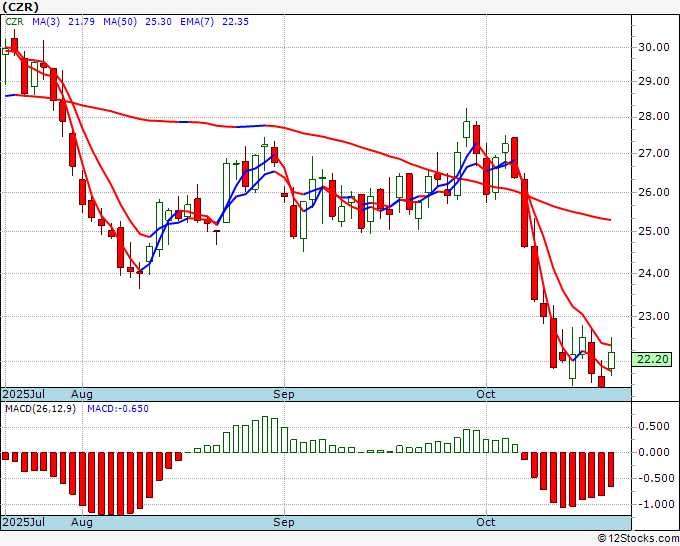The image size is (680, 546).
Task: Click Oct on the MACD panel axis
Action: point(486,522)
